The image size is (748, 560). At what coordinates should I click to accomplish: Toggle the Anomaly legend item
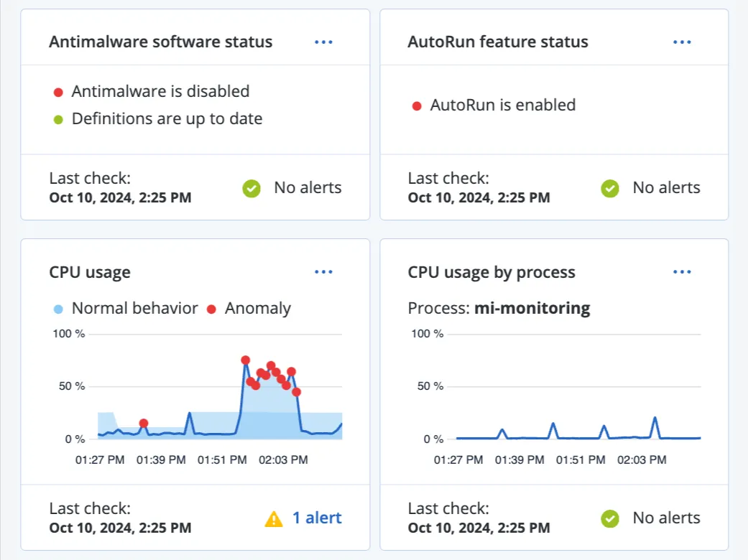[x=249, y=309]
